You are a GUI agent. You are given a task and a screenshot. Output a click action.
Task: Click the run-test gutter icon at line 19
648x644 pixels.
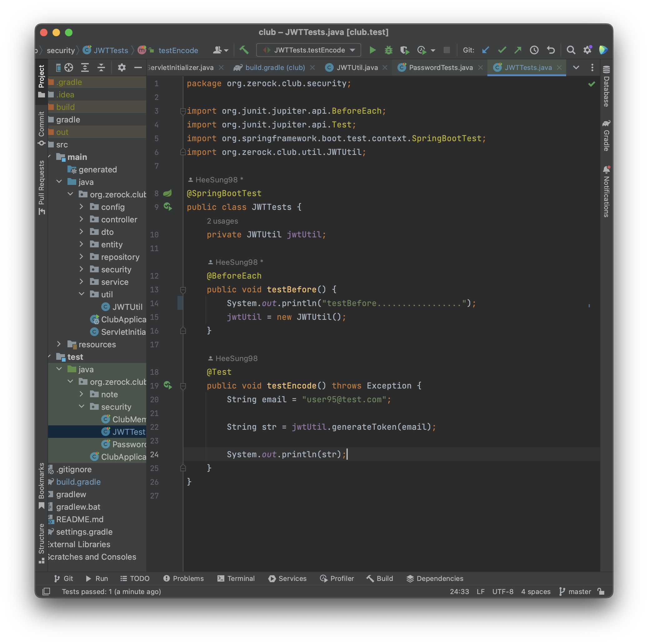coord(168,385)
